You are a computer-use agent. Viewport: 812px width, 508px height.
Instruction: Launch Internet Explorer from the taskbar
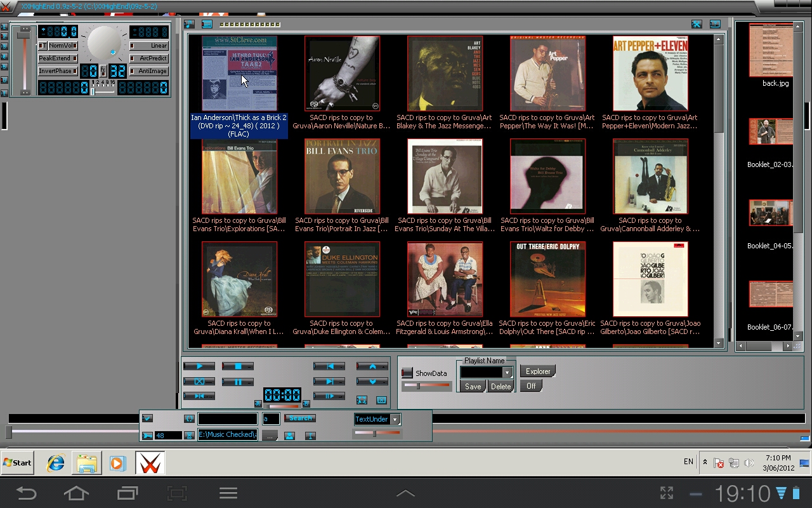(x=56, y=463)
